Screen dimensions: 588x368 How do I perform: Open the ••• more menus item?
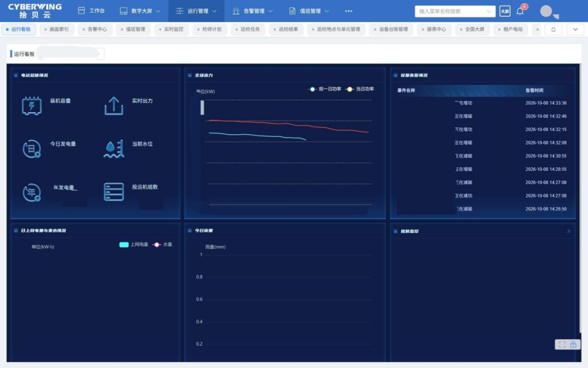pos(348,11)
